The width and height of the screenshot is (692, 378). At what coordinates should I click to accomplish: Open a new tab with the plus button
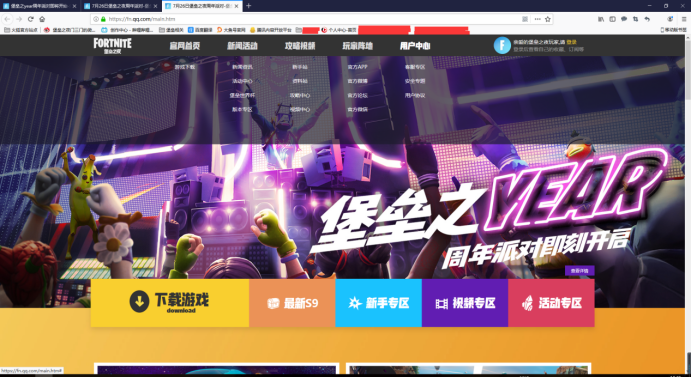248,6
